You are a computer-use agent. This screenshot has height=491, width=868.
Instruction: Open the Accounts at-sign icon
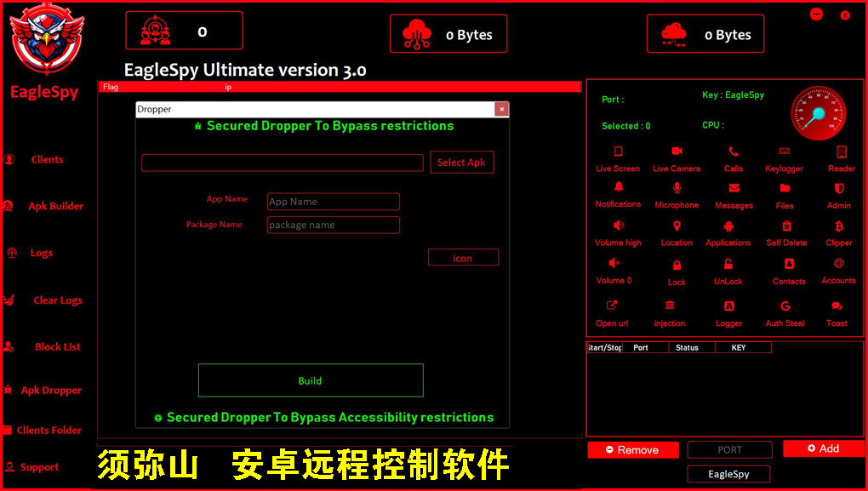pos(839,263)
